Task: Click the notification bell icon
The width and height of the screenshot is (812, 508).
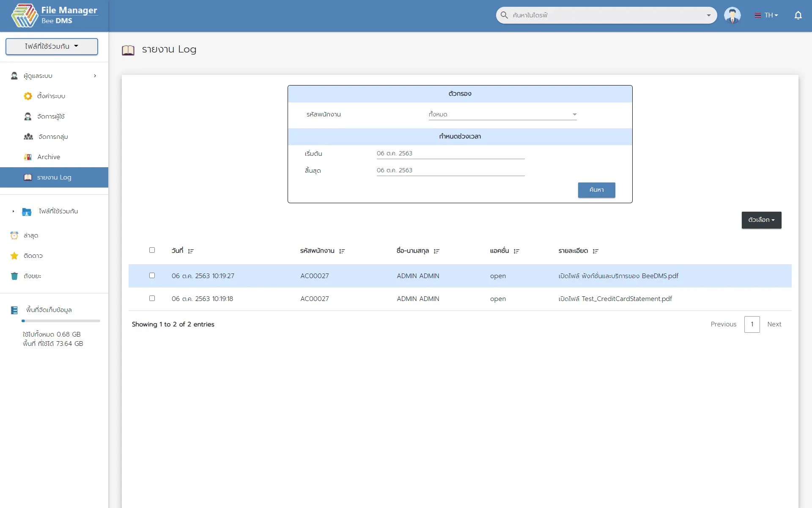Action: (798, 15)
